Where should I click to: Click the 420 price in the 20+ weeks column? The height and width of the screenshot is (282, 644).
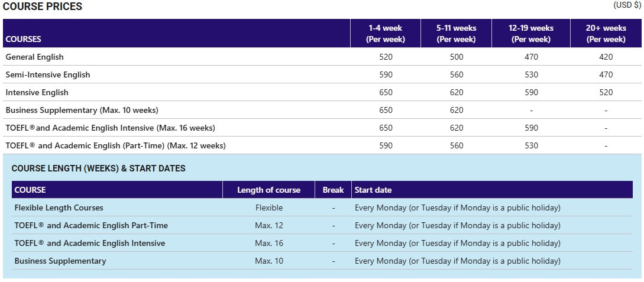606,57
